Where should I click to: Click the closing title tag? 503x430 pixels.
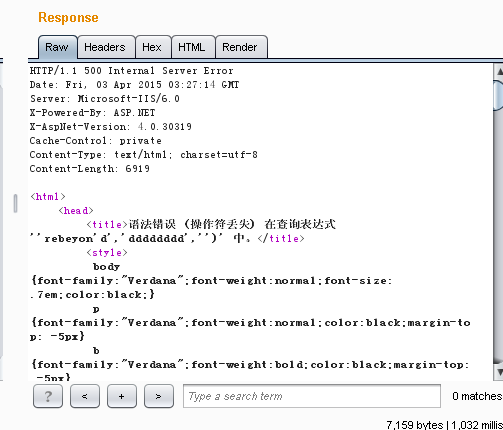pyautogui.click(x=281, y=239)
